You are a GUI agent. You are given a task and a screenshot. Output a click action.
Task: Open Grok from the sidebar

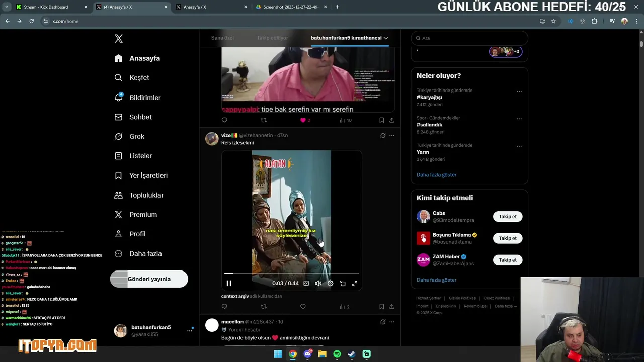(x=129, y=137)
